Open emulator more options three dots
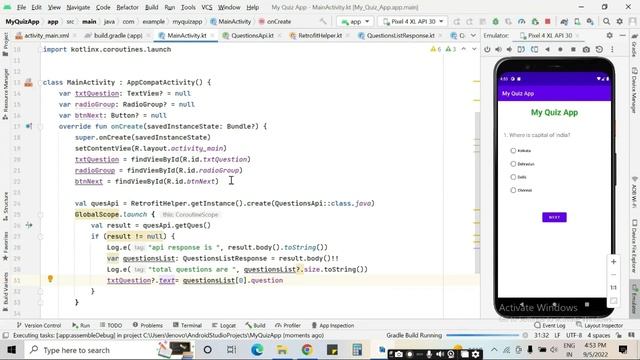The image size is (640, 360). click(612, 49)
